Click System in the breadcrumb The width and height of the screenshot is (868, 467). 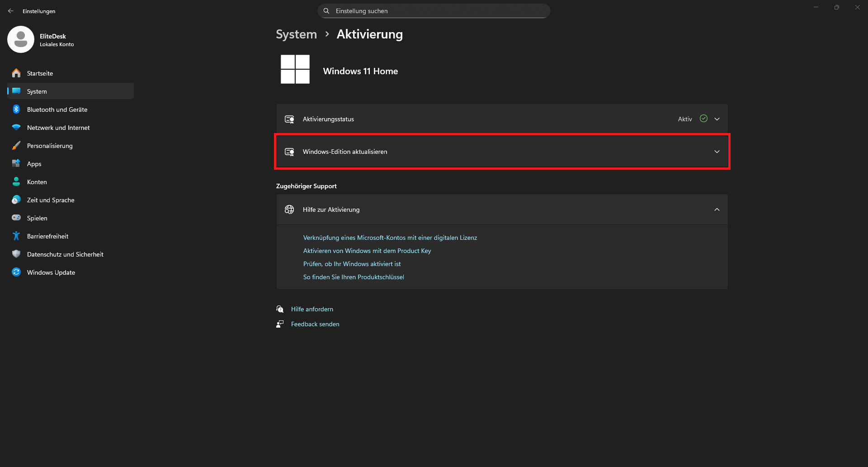296,34
